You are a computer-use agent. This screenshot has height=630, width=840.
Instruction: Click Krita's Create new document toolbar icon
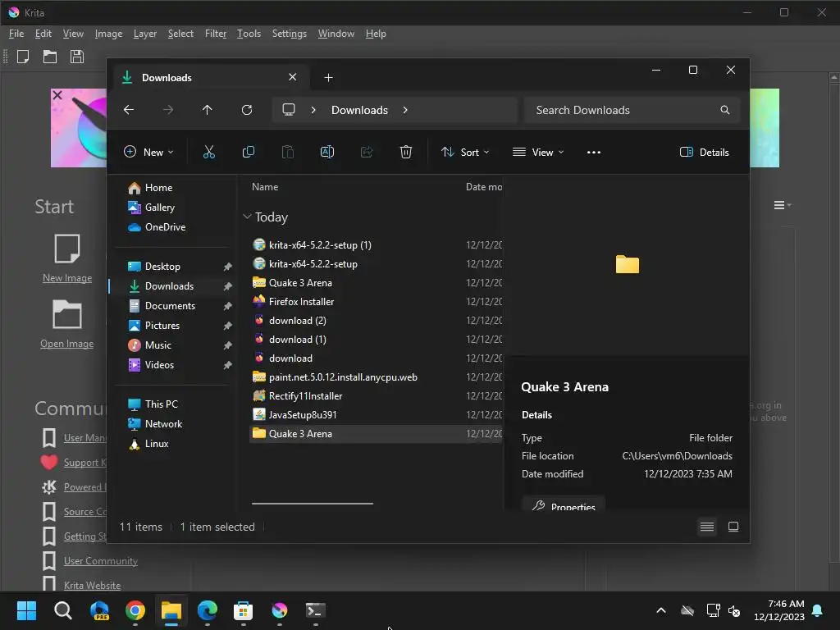tap(23, 57)
